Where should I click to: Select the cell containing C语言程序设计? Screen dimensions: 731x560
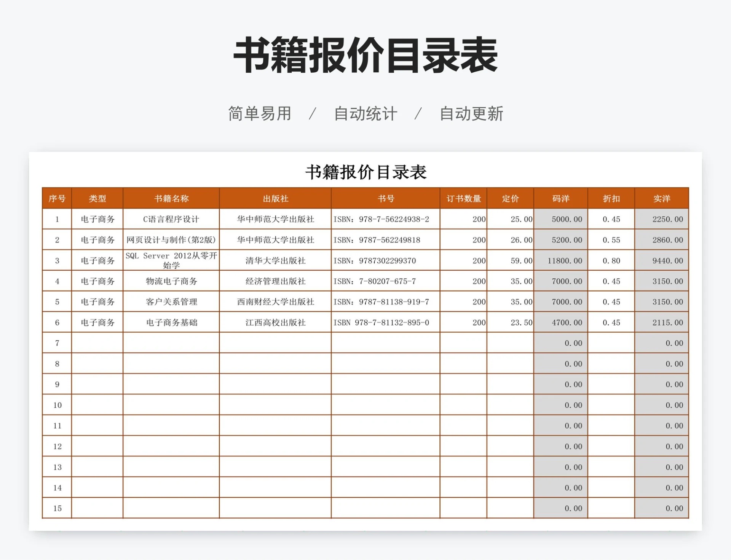[x=171, y=219]
